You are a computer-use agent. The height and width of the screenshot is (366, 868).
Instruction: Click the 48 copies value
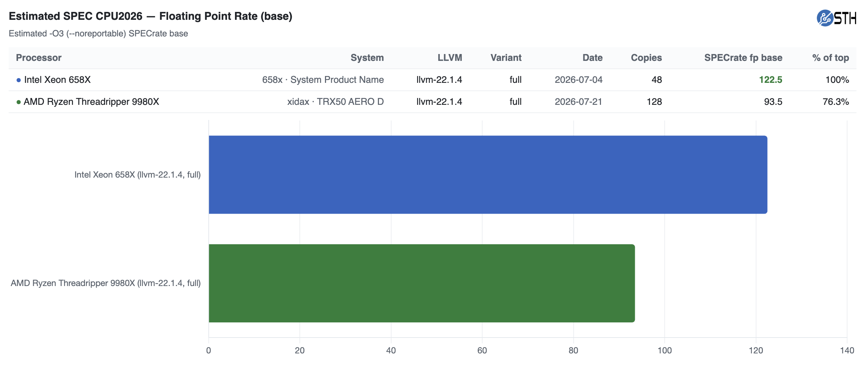click(x=657, y=80)
